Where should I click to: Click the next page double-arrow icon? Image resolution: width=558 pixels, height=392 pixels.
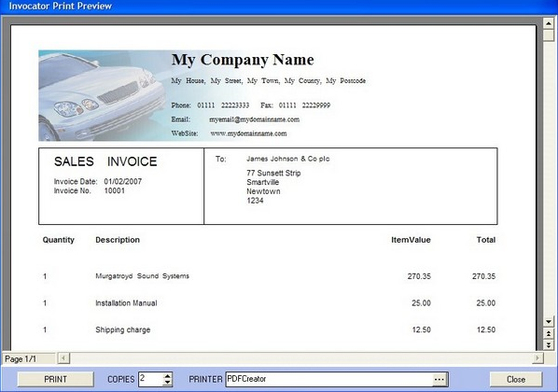coord(549,344)
